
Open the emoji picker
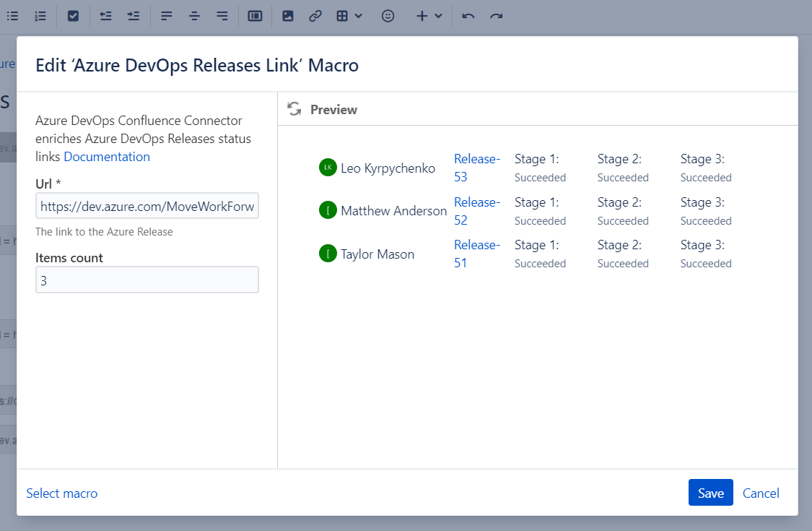pyautogui.click(x=388, y=15)
